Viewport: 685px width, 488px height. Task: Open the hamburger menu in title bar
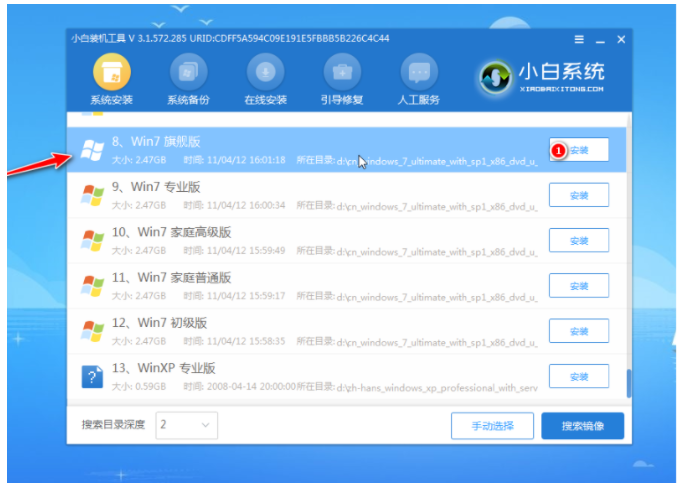click(x=579, y=40)
